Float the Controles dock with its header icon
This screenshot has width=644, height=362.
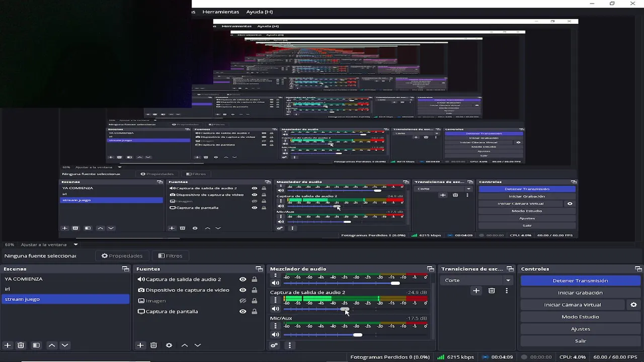click(x=638, y=269)
